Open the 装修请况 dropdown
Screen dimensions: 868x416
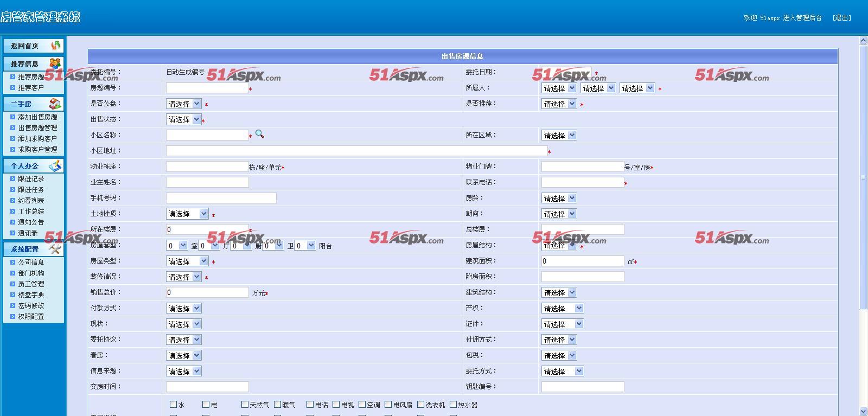(x=184, y=277)
